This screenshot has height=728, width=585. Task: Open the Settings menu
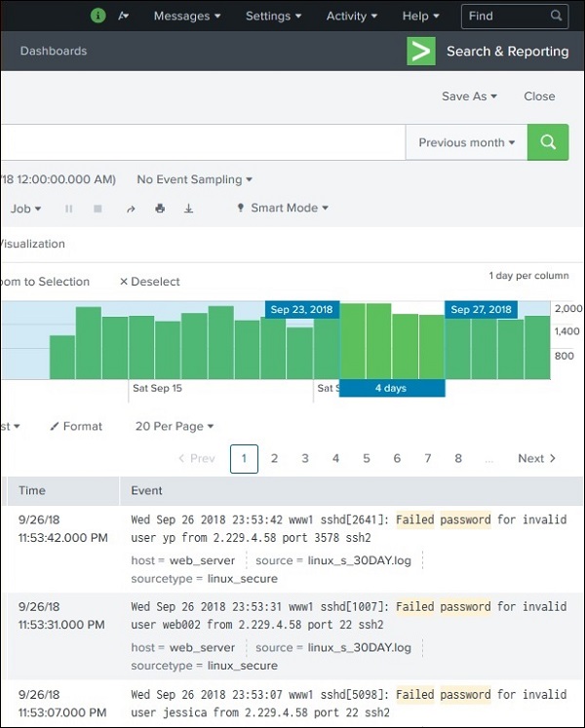point(273,16)
